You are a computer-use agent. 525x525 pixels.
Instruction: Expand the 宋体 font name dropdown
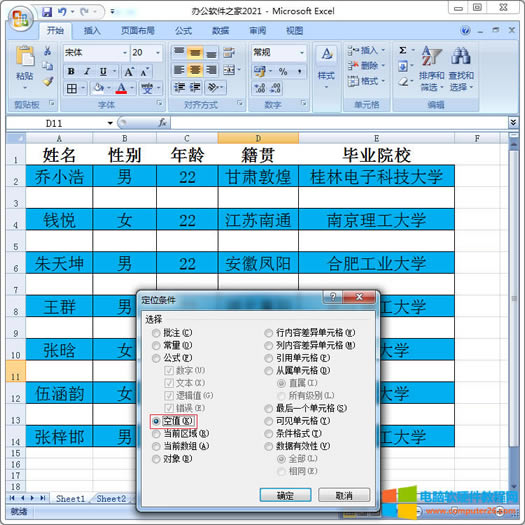click(125, 53)
